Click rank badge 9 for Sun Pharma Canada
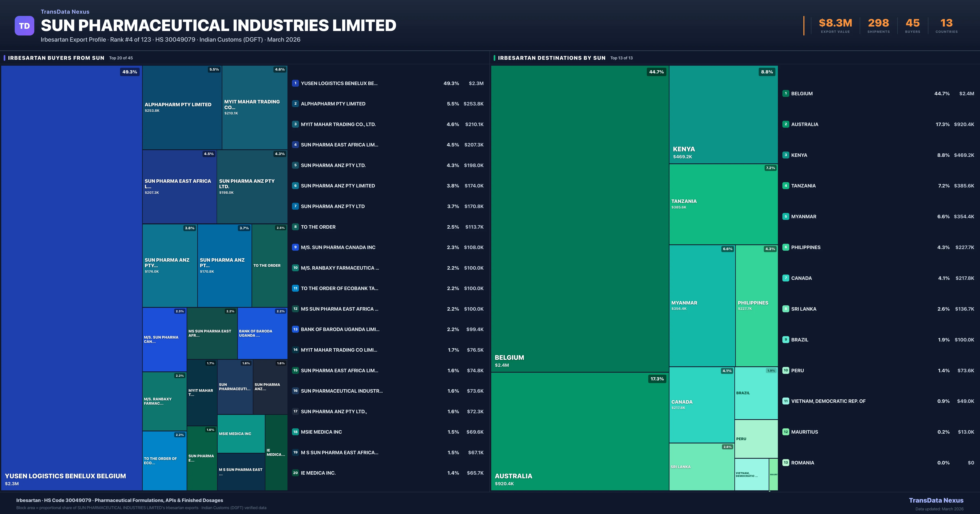980x514 pixels. 295,247
